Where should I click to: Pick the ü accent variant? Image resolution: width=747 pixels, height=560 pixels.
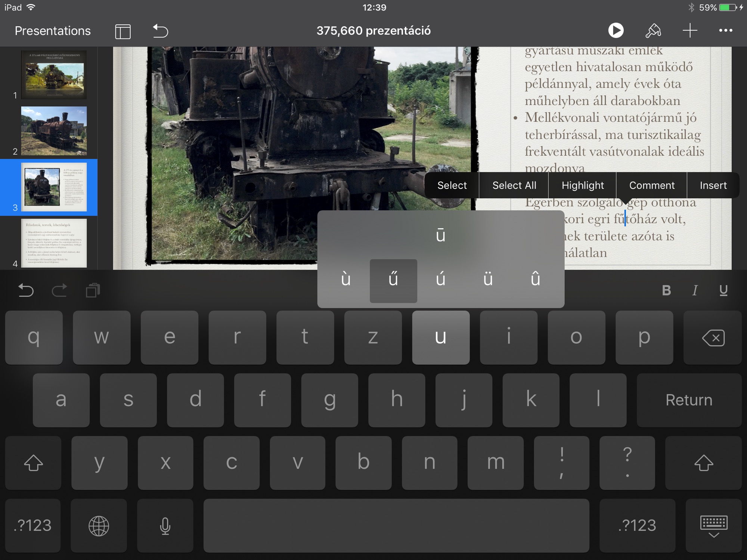click(488, 280)
